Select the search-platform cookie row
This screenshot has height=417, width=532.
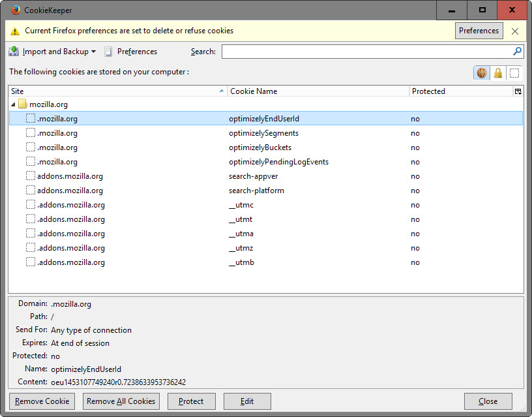coord(266,191)
